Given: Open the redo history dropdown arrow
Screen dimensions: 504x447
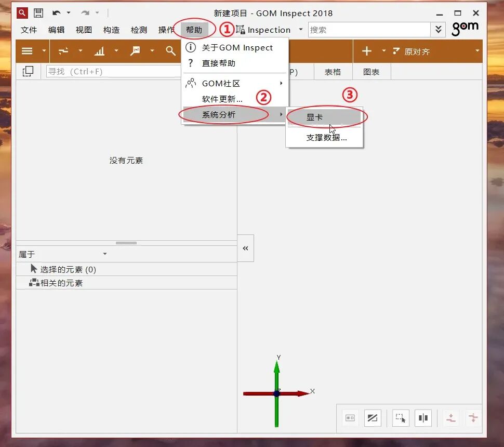Looking at the screenshot, I should click(x=97, y=13).
